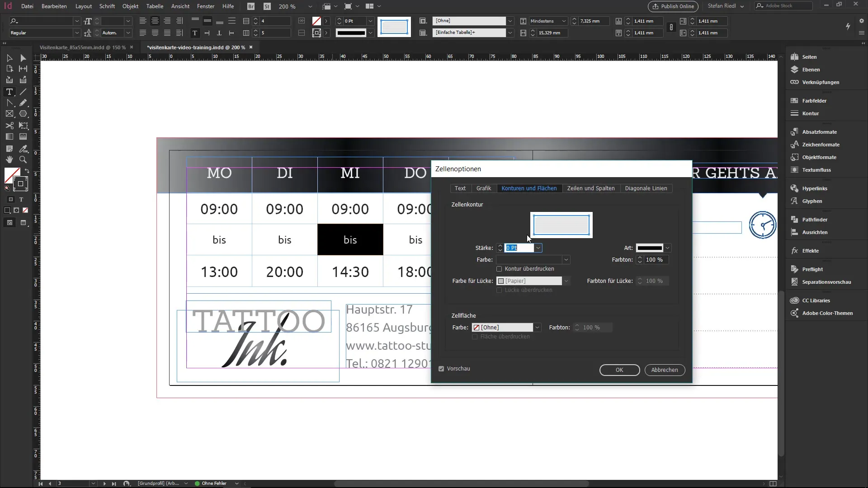Image resolution: width=868 pixels, height=488 pixels.
Task: Click the Zellenkontur Farbton 100 % field
Action: point(656,260)
